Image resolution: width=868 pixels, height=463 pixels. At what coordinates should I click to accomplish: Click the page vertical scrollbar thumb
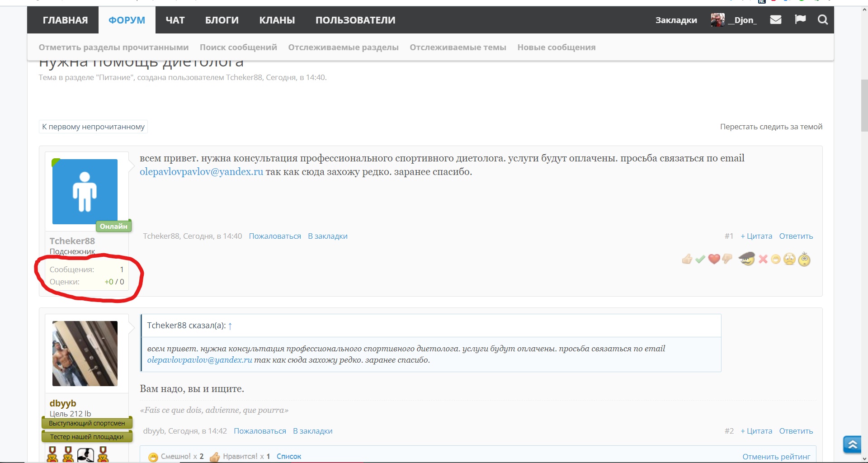click(x=864, y=105)
